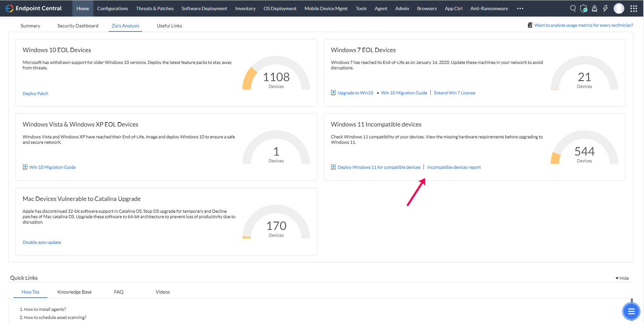Click the Endpoint Central logo
The height and width of the screenshot is (323, 644).
(33, 8)
